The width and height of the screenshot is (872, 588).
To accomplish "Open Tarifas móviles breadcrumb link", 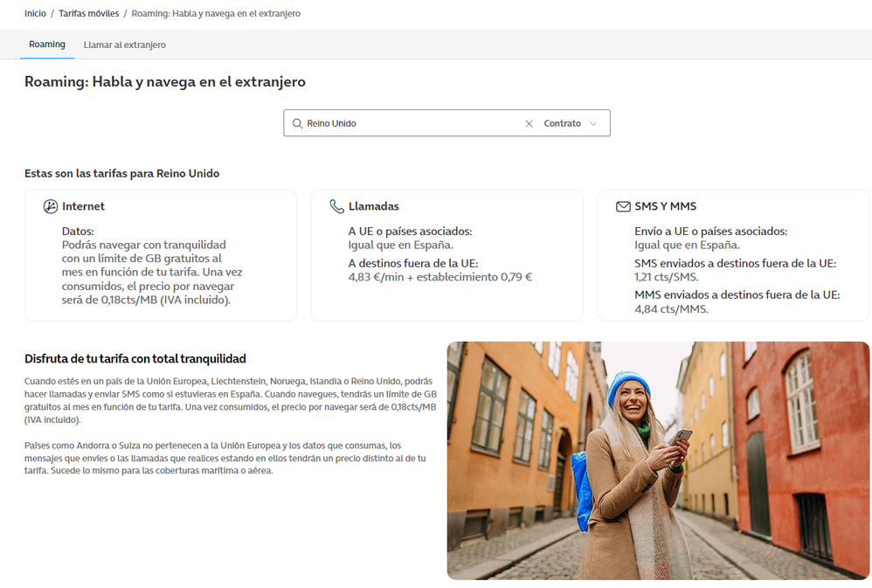I will coord(87,14).
